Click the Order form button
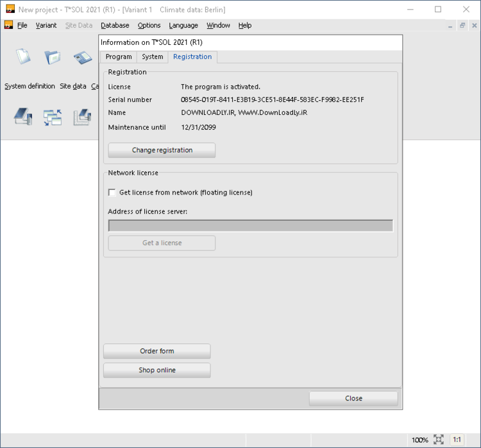Screen dimensions: 481x448 click(x=156, y=351)
